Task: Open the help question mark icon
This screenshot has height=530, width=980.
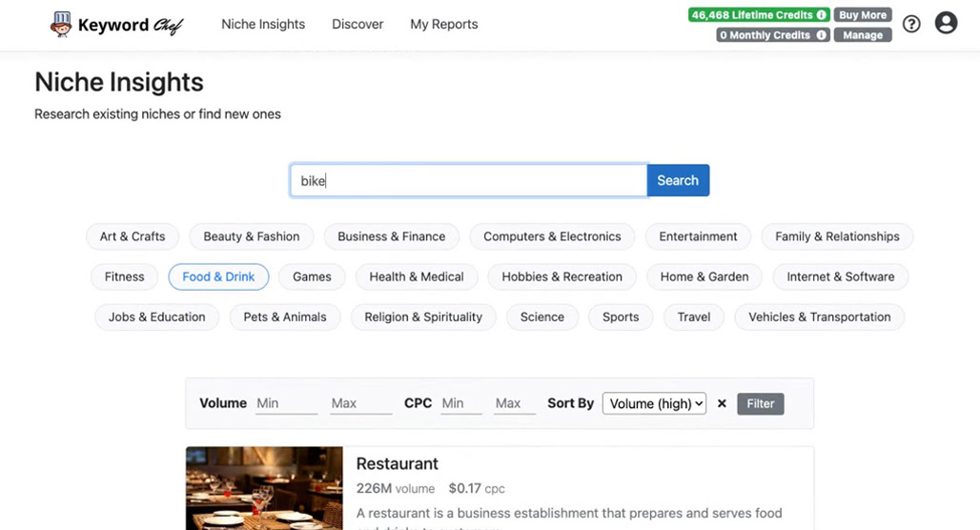Action: (911, 24)
